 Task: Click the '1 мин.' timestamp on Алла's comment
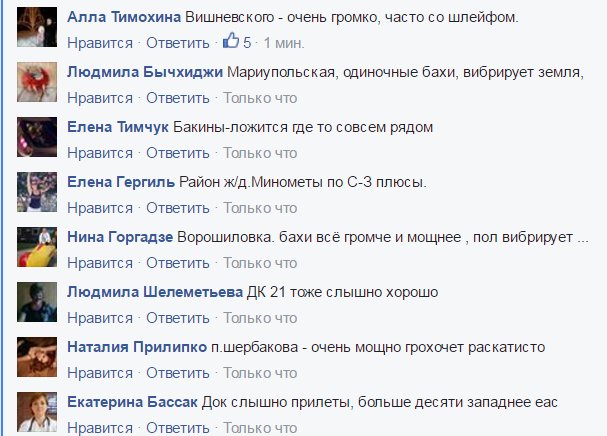(284, 44)
